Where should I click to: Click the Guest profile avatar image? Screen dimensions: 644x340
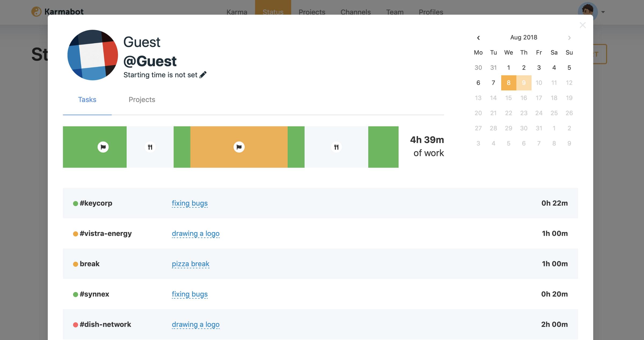[93, 55]
